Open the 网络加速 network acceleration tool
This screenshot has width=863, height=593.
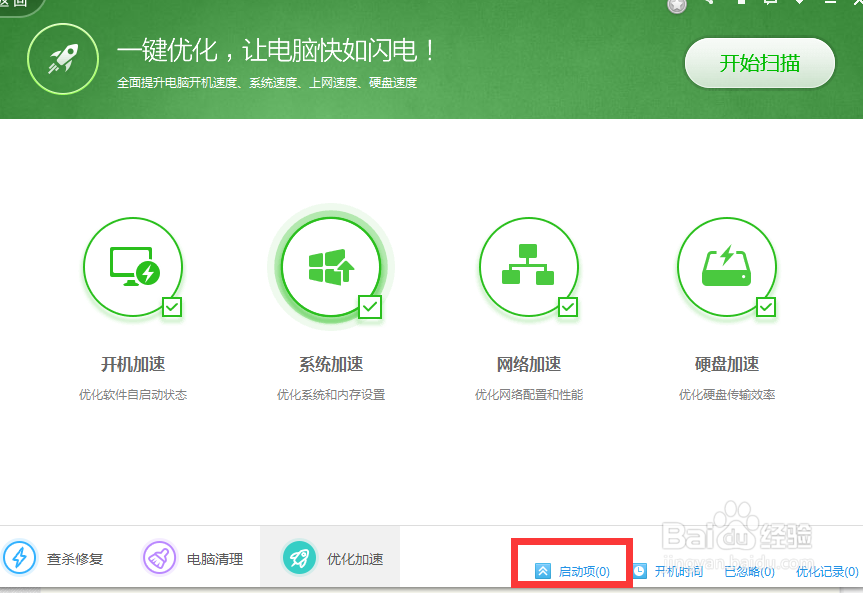(x=528, y=268)
